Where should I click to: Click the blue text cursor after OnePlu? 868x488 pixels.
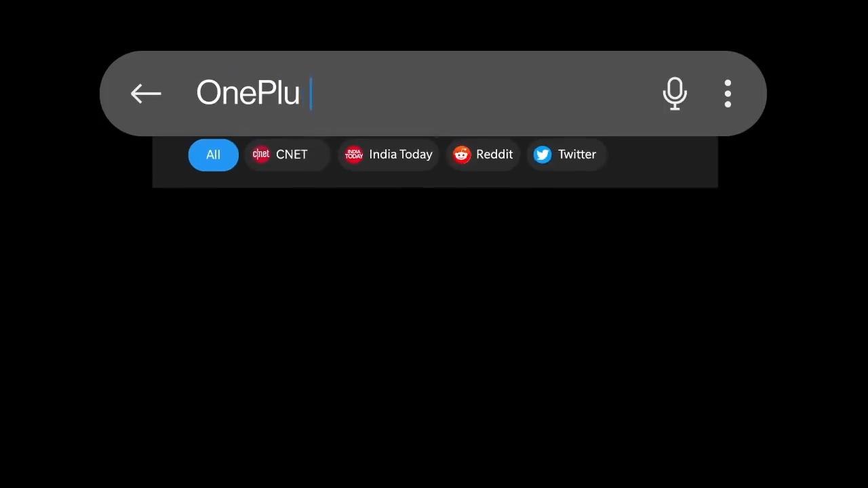[311, 94]
